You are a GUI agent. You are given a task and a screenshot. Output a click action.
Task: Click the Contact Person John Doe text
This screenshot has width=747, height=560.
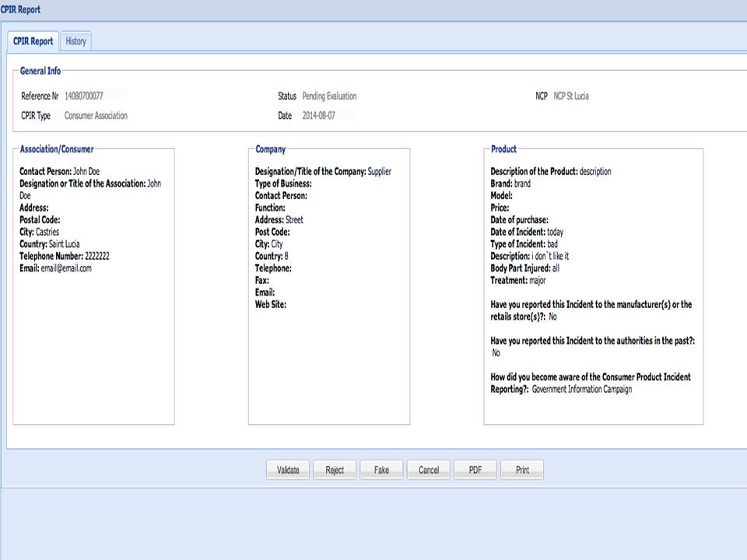coord(60,171)
